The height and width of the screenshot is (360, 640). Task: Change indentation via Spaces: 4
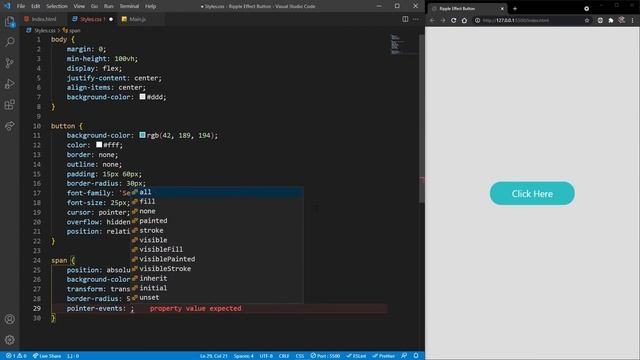coord(244,356)
